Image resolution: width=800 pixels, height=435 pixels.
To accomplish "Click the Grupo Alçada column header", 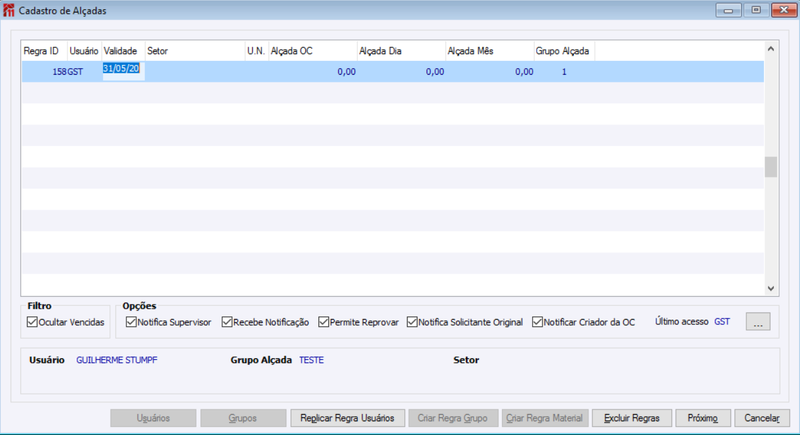I will 564,51.
